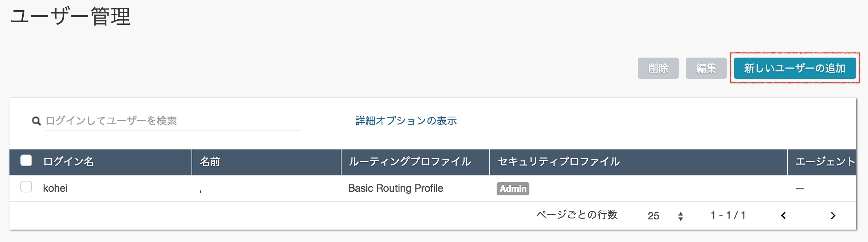
Task: Go to the next page chevron
Action: (833, 215)
